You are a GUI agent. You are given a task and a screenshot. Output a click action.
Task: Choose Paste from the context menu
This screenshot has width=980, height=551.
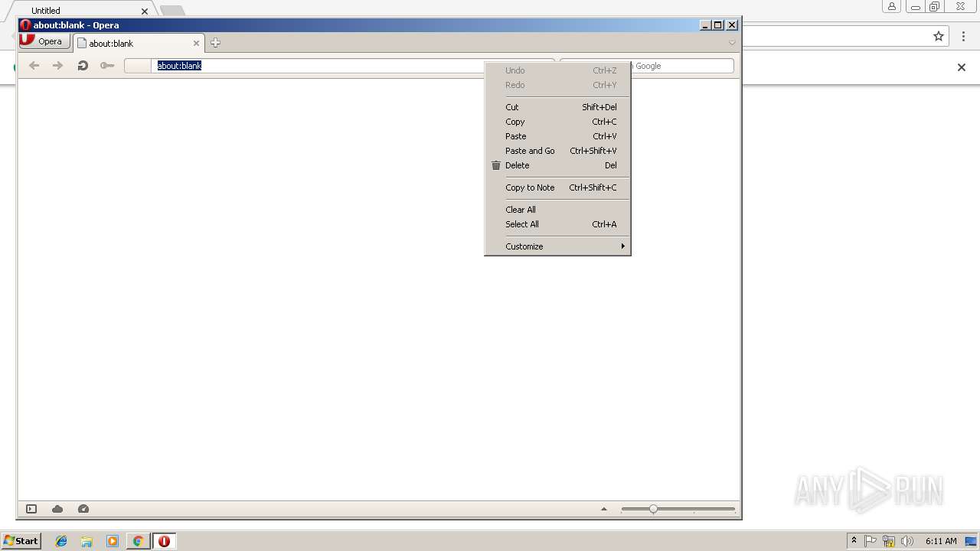(x=557, y=136)
